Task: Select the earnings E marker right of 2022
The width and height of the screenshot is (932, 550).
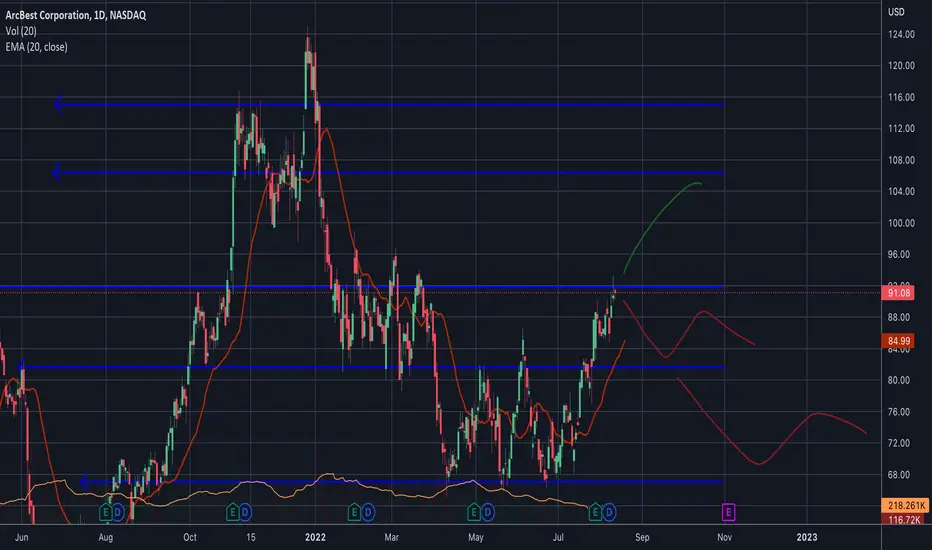Action: (354, 512)
